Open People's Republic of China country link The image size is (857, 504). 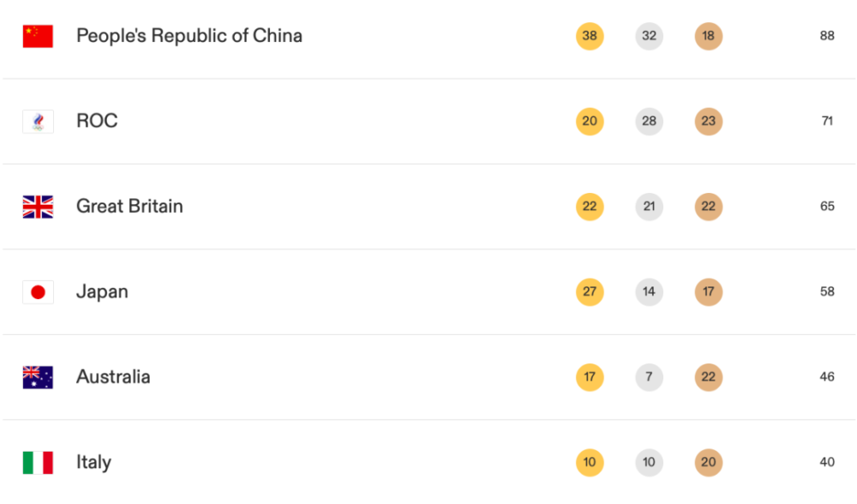pos(189,36)
